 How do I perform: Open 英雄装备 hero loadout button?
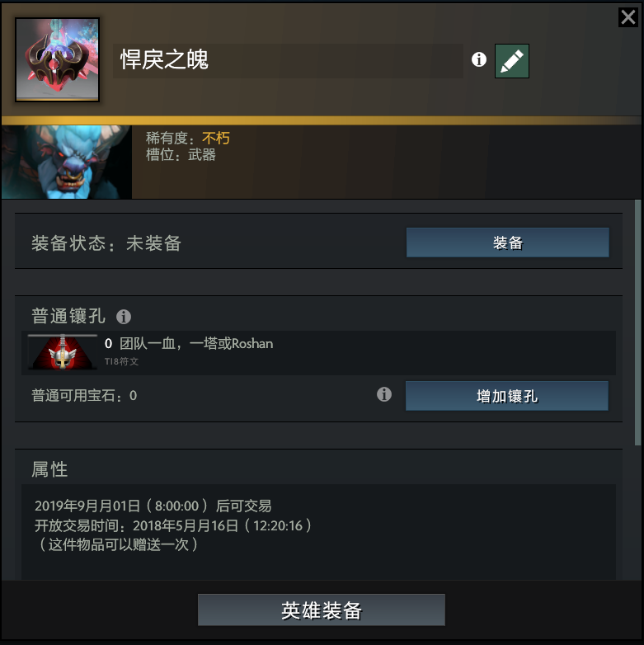click(322, 610)
